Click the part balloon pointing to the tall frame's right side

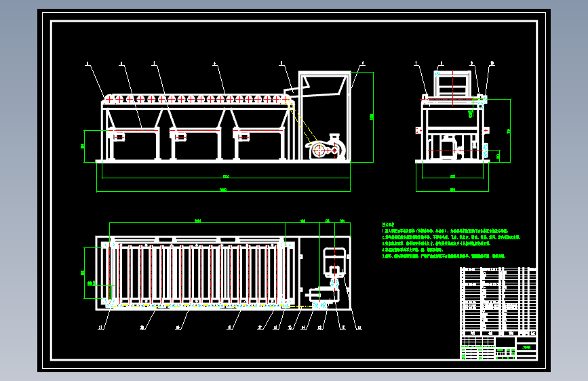[x=362, y=64]
